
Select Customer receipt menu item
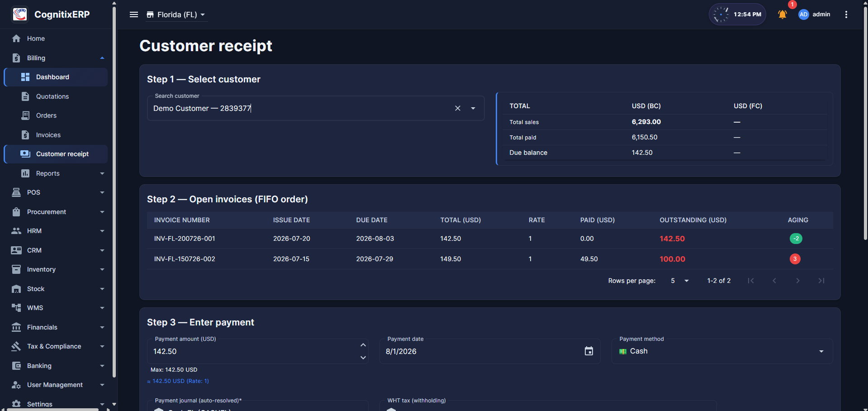tap(56, 154)
